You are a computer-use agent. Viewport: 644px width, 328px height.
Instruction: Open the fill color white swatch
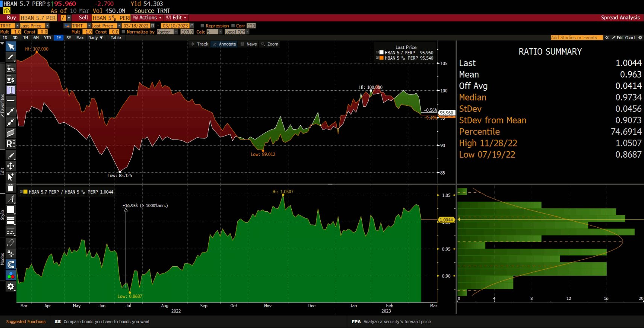pos(11,210)
